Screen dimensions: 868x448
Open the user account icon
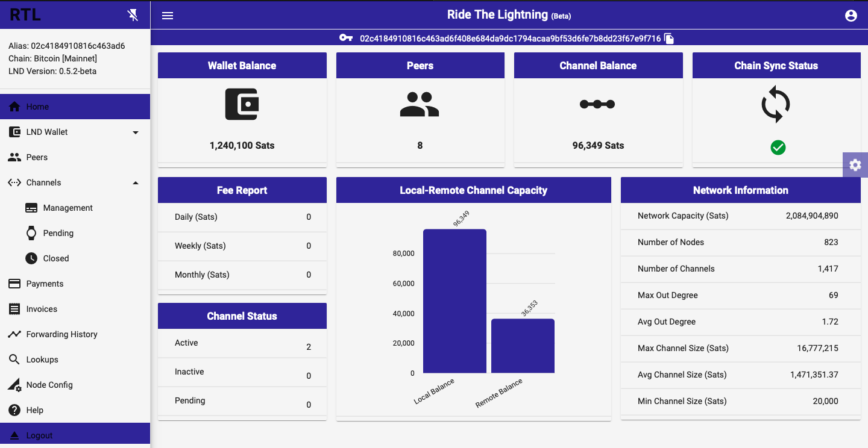(851, 16)
